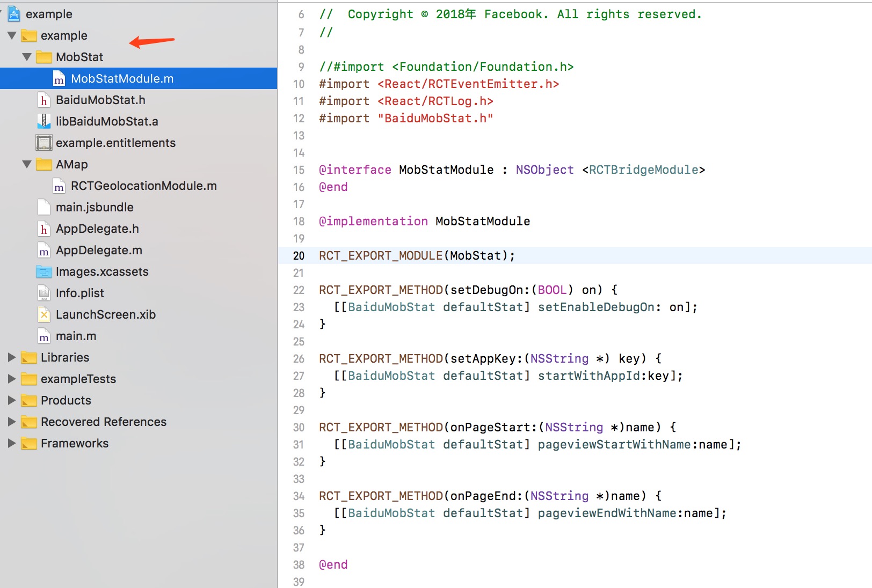Click the Recovered References folder icon
Image resolution: width=872 pixels, height=588 pixels.
coord(29,422)
